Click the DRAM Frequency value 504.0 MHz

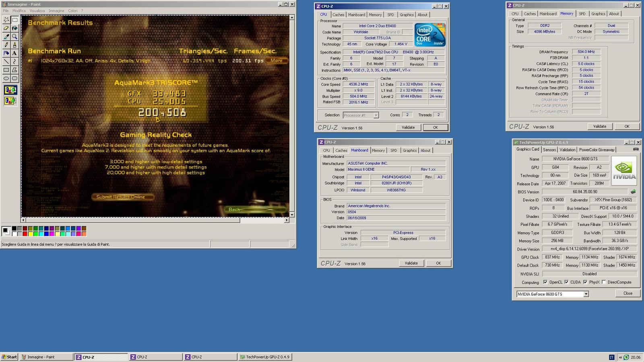586,52
